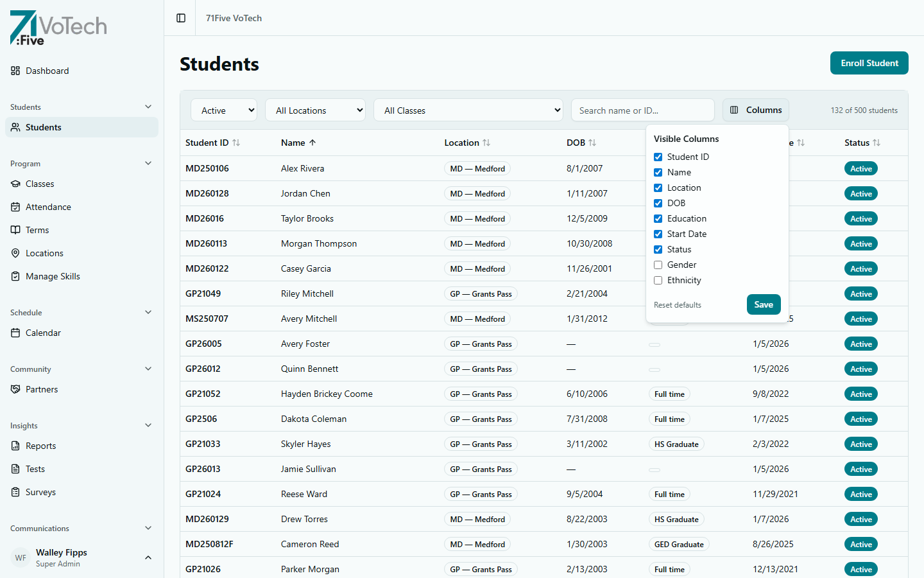Click the Enroll Student button
Viewport: 924px width, 578px height.
pyautogui.click(x=869, y=63)
